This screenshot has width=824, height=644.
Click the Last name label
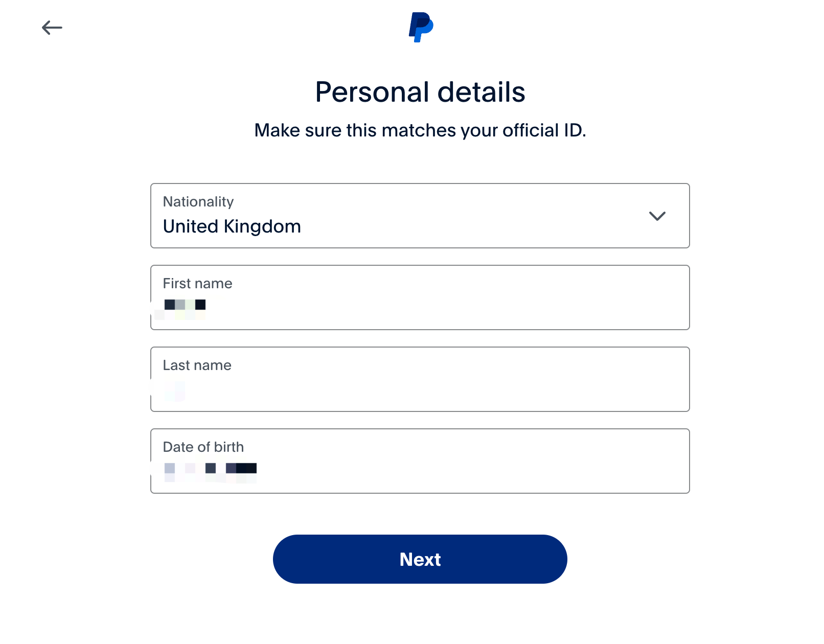point(197,365)
